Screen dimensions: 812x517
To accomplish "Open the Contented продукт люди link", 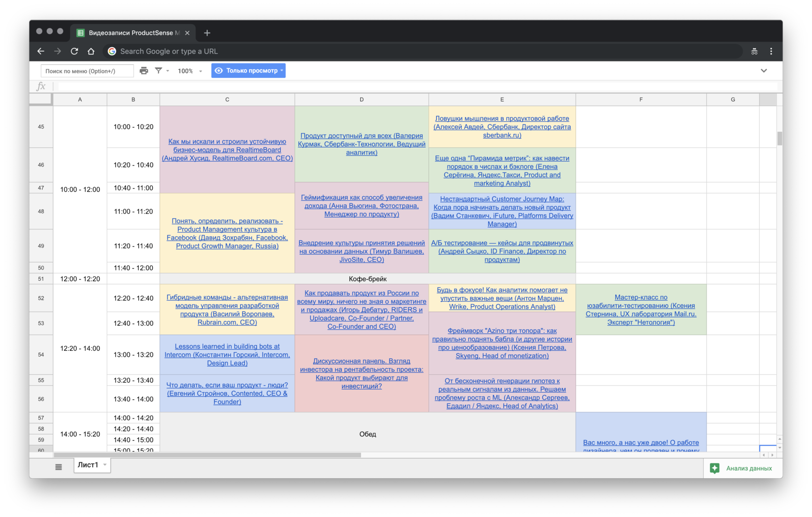I will [227, 393].
